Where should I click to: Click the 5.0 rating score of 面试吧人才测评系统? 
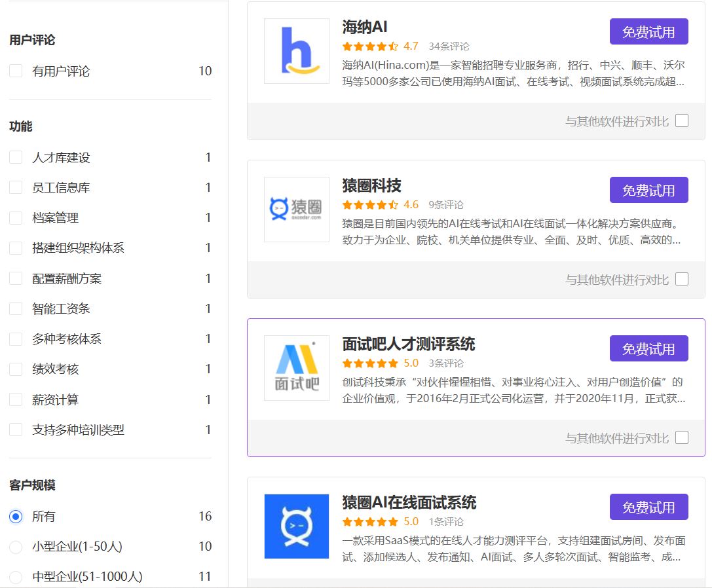[411, 363]
